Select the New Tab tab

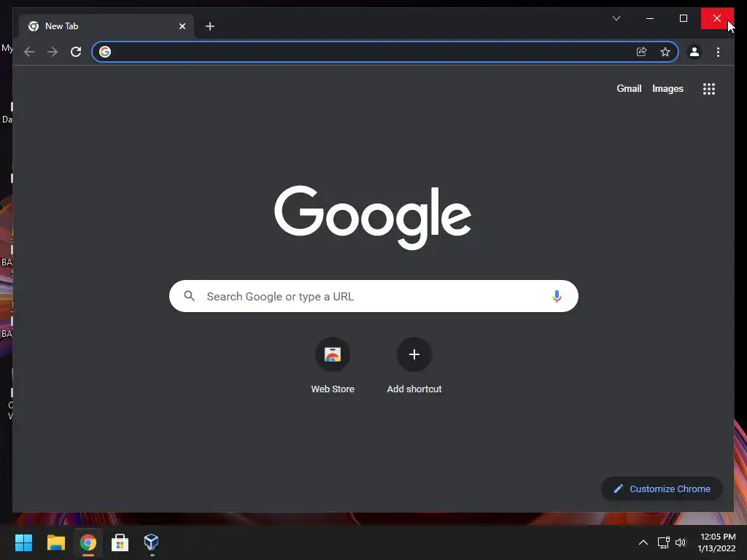click(107, 26)
